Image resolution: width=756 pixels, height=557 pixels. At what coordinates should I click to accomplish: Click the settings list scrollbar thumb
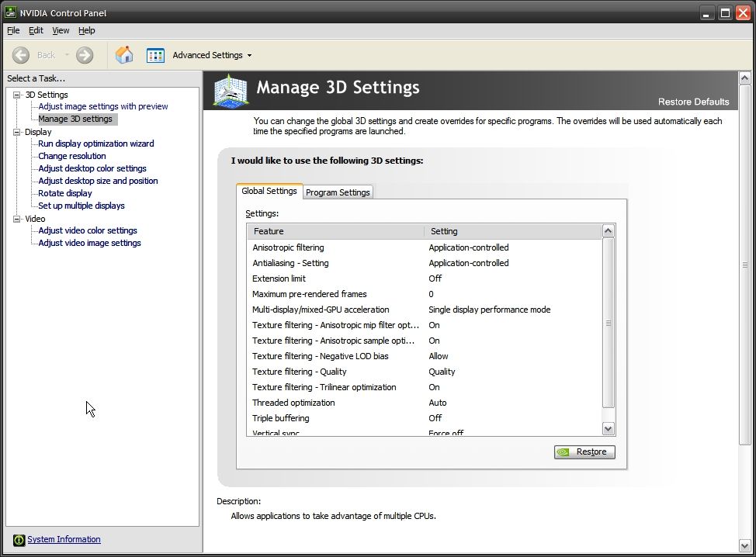coord(609,323)
